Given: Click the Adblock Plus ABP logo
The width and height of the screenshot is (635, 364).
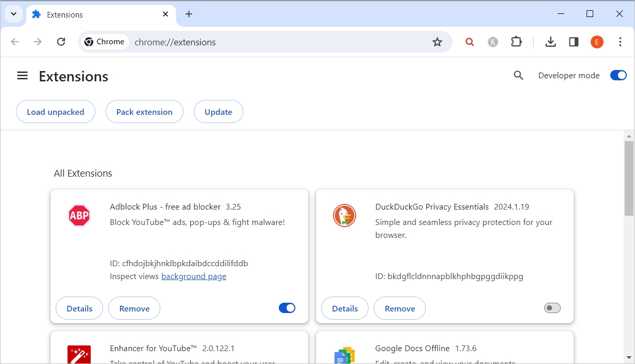Looking at the screenshot, I should click(79, 216).
